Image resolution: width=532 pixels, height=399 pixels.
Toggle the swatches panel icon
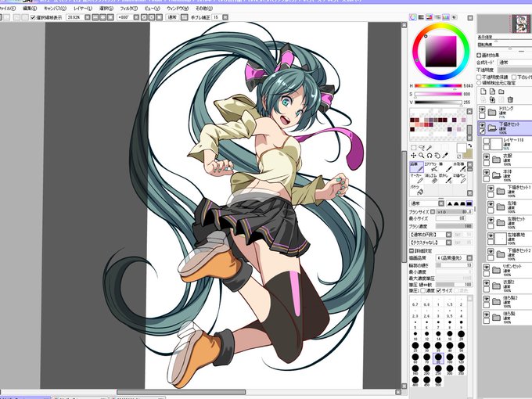(x=446, y=17)
